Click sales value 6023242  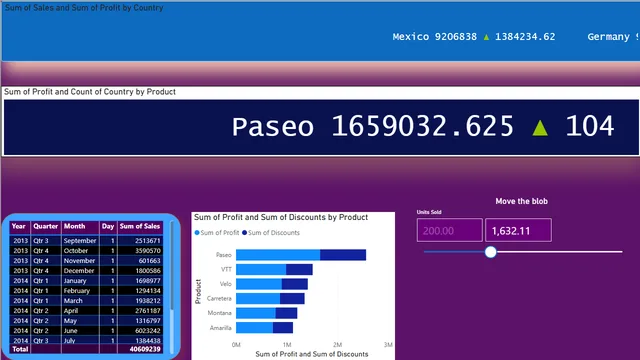148,331
